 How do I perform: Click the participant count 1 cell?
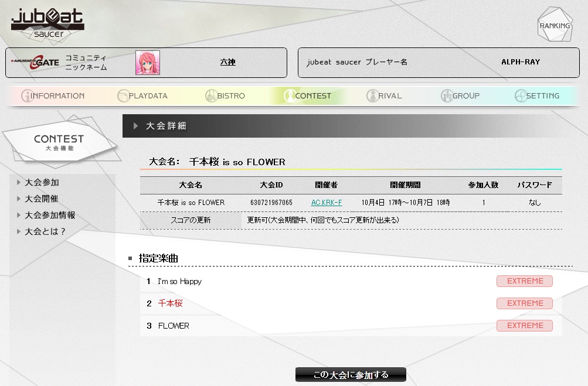click(x=484, y=202)
